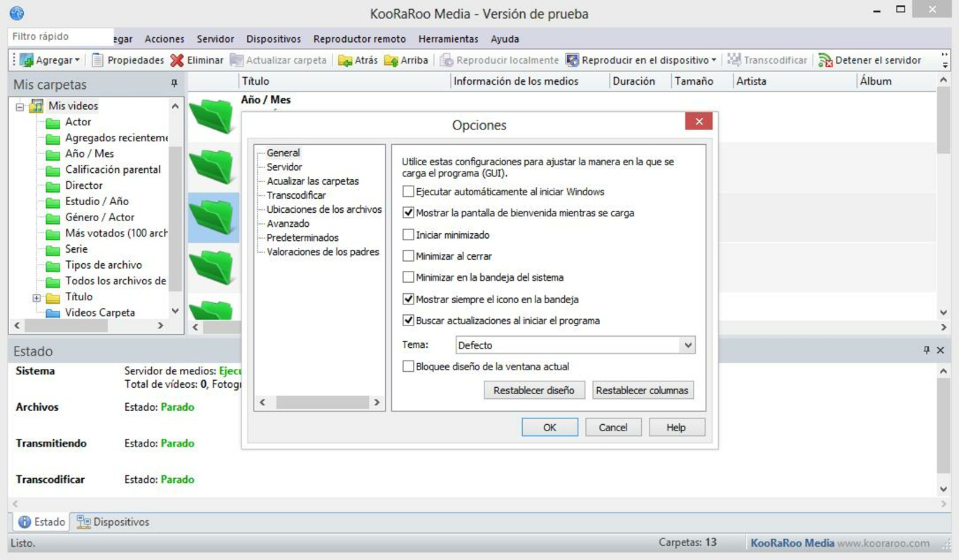959x560 pixels.
Task: Click the KooRaRoo app icon in title bar
Action: 16,13
